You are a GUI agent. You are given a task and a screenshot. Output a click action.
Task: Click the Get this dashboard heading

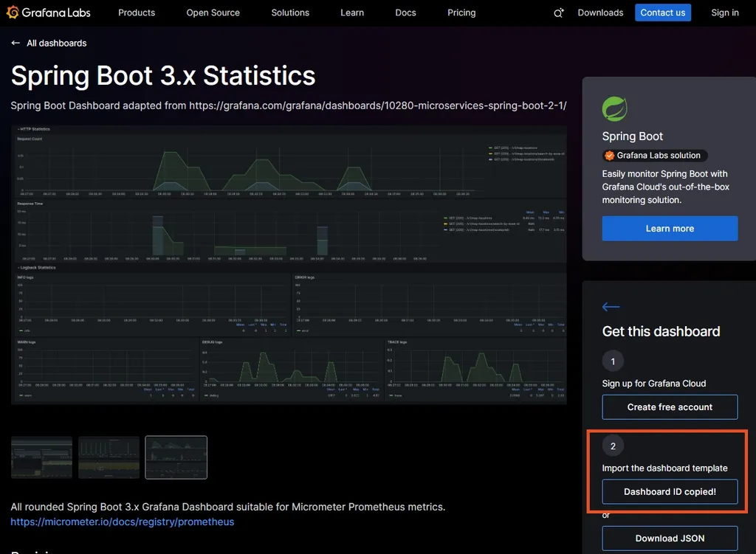661,331
